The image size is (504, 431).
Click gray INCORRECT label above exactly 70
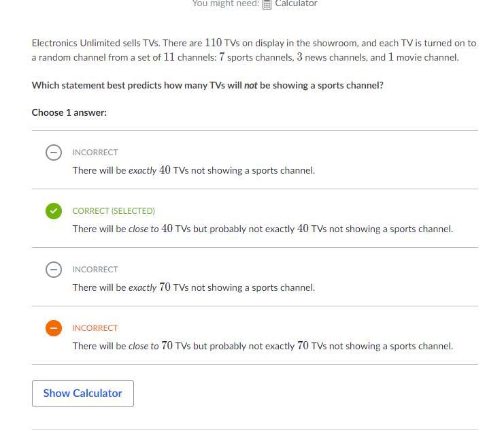point(95,270)
